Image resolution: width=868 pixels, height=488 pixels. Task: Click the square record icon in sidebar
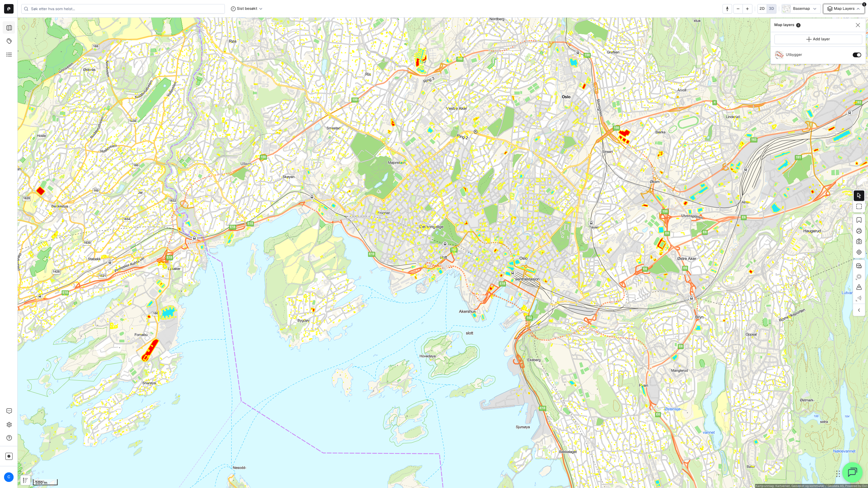tap(9, 456)
